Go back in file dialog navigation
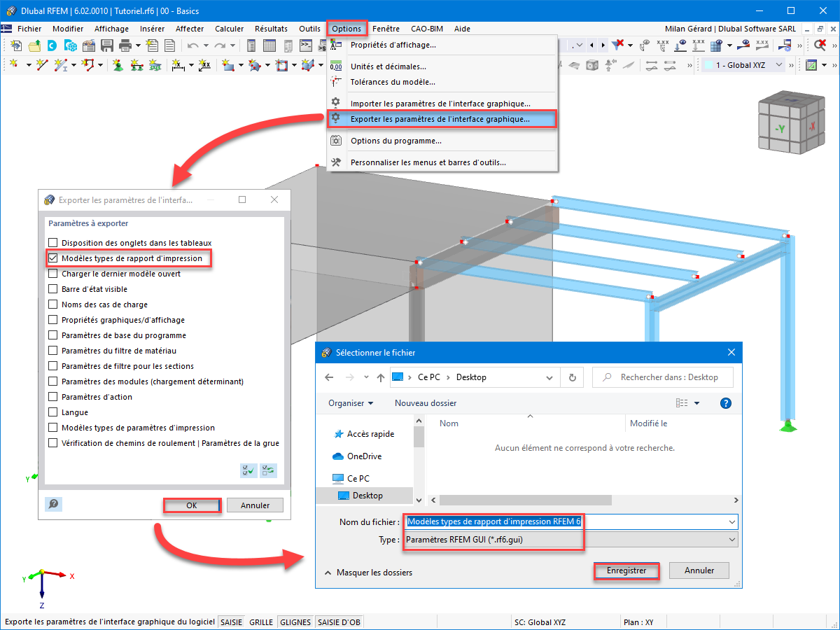840x630 pixels. click(x=330, y=377)
